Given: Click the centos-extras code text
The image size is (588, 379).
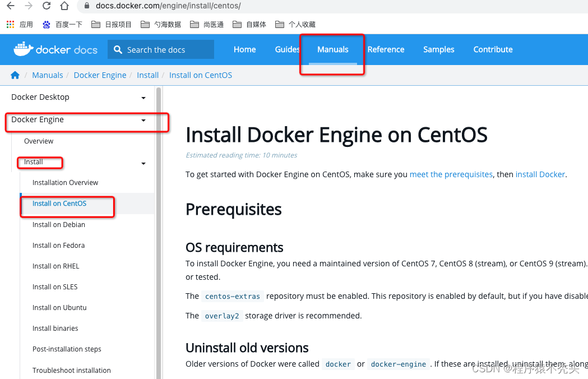Looking at the screenshot, I should coord(233,297).
